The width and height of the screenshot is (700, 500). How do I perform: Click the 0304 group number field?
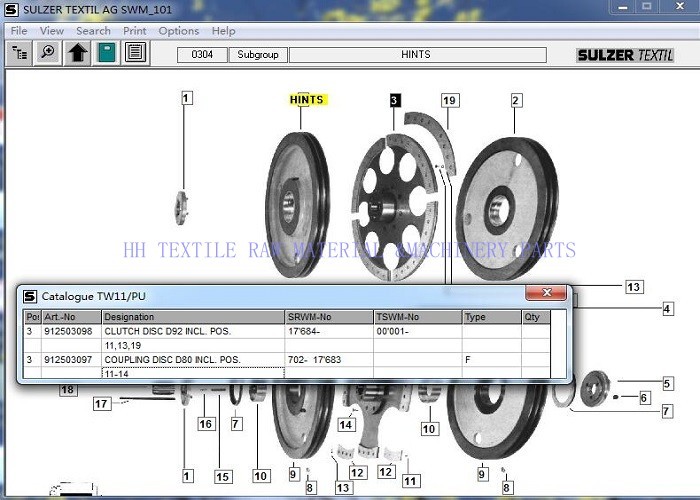[x=202, y=55]
